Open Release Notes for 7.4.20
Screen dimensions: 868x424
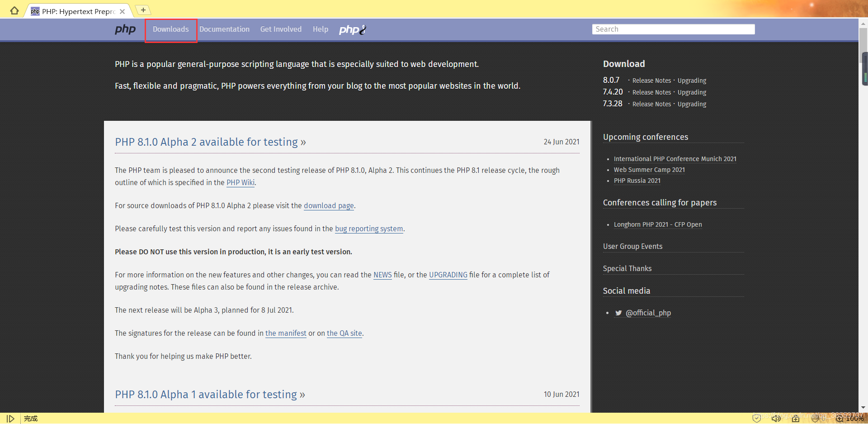651,92
